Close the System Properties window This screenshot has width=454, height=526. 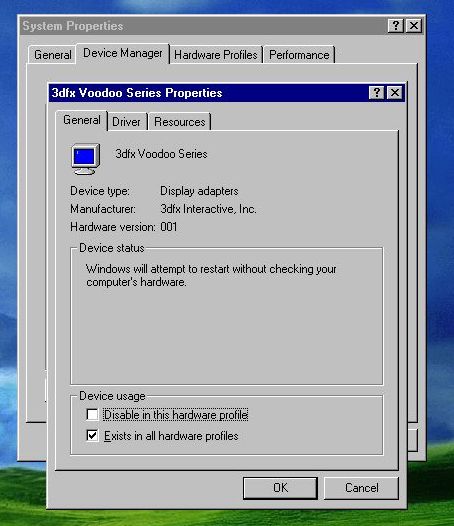(414, 25)
